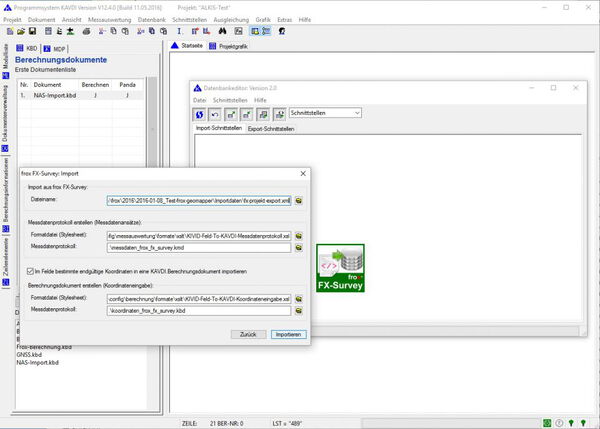The image size is (600, 429).
Task: Browse for the Messdatenprotokoll kmd output file
Action: click(x=298, y=246)
